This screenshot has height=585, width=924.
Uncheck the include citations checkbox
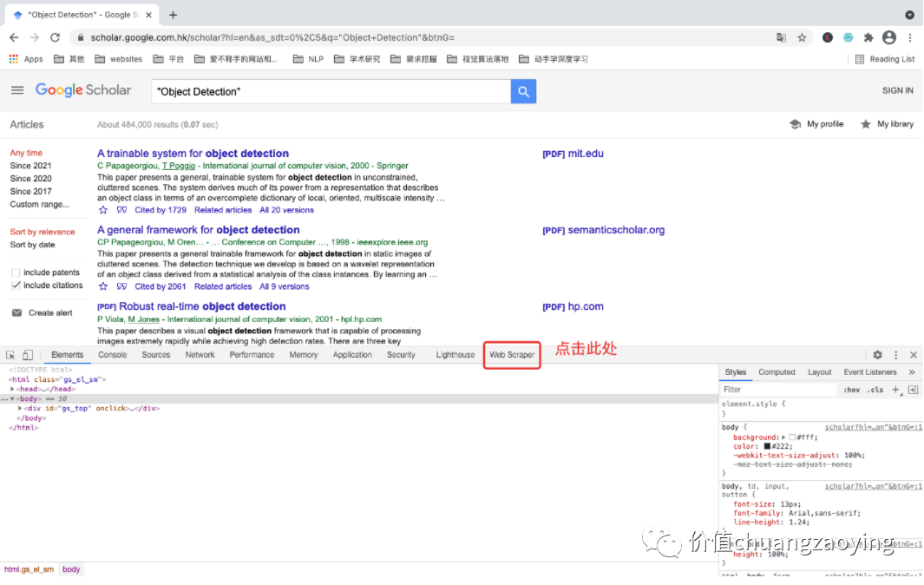[x=16, y=286]
